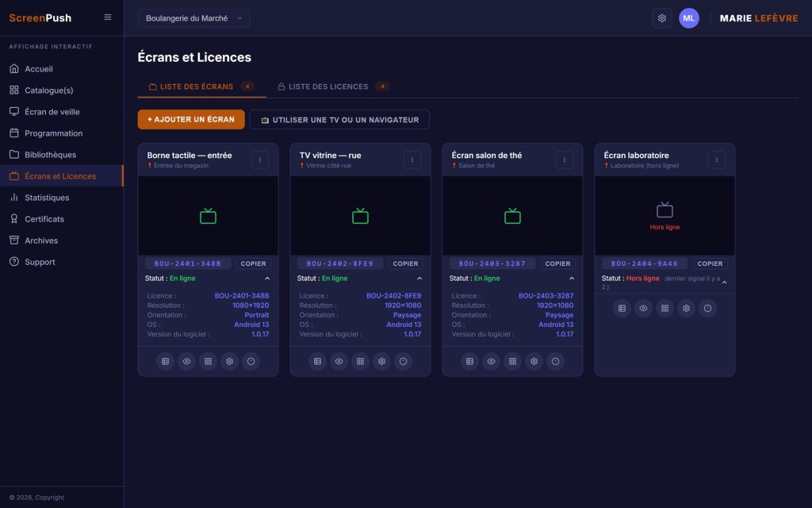Screen dimensions: 812x508
Task: Click the power icon on Écran salon de thé card
Action: (x=556, y=361)
